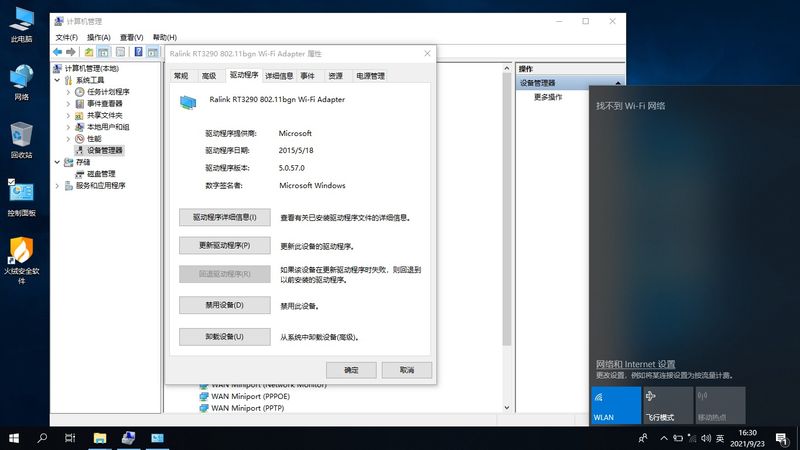
Task: Collapse the 存储 tree node
Action: click(57, 162)
